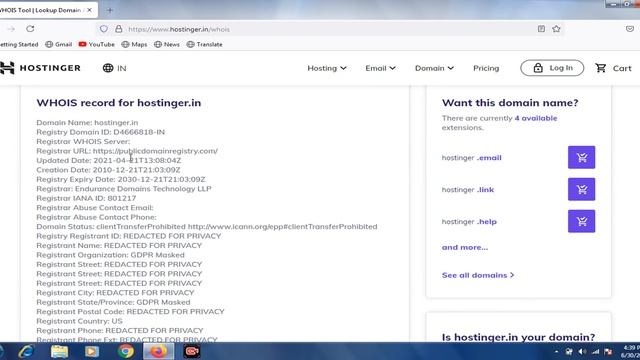The width and height of the screenshot is (640, 360).
Task: Reload the current page
Action: tap(30, 29)
